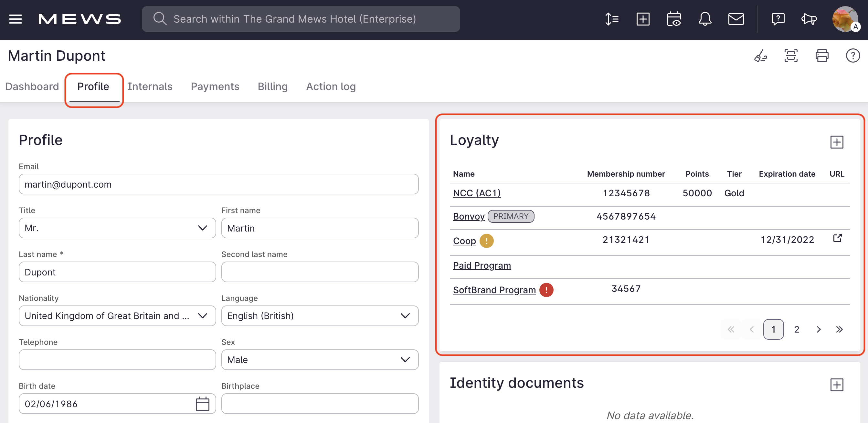Open the notifications bell
Screen dimensions: 868x423
click(705, 19)
